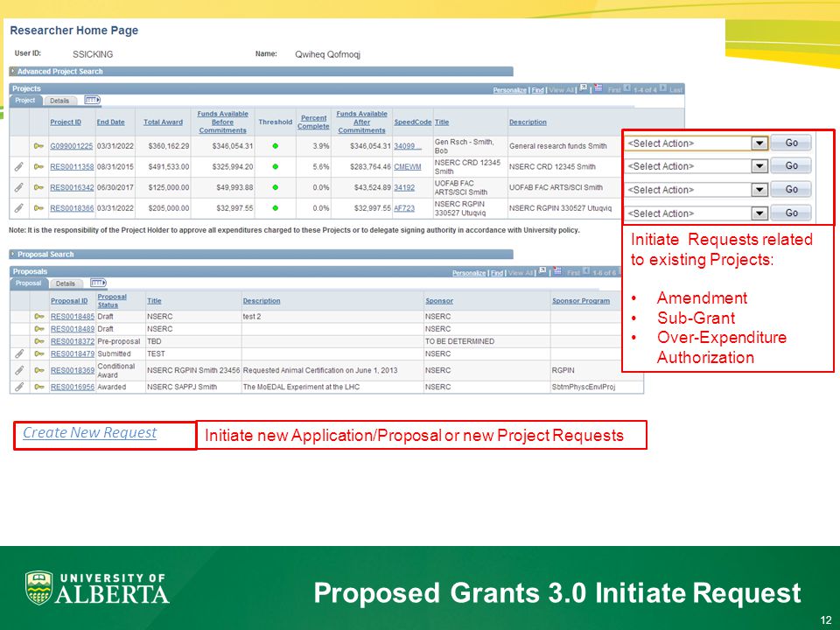Click the key icon for project RES0018366
840x630 pixels.
38,208
